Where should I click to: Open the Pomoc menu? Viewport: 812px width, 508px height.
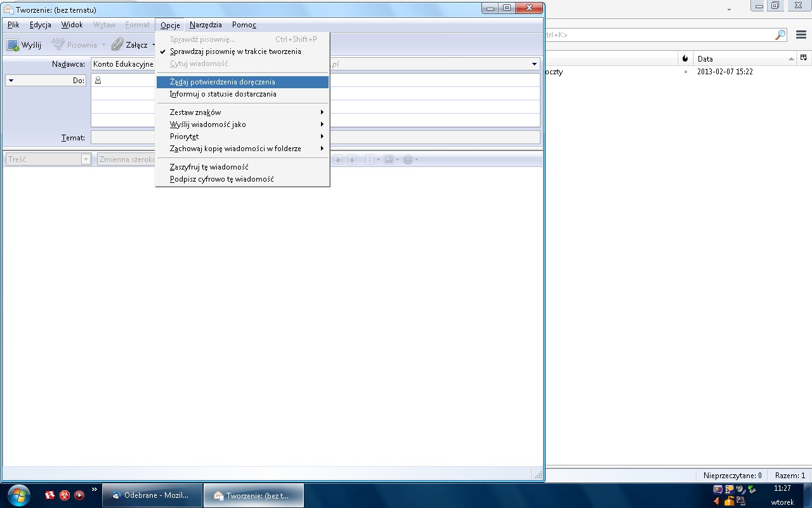coord(244,25)
